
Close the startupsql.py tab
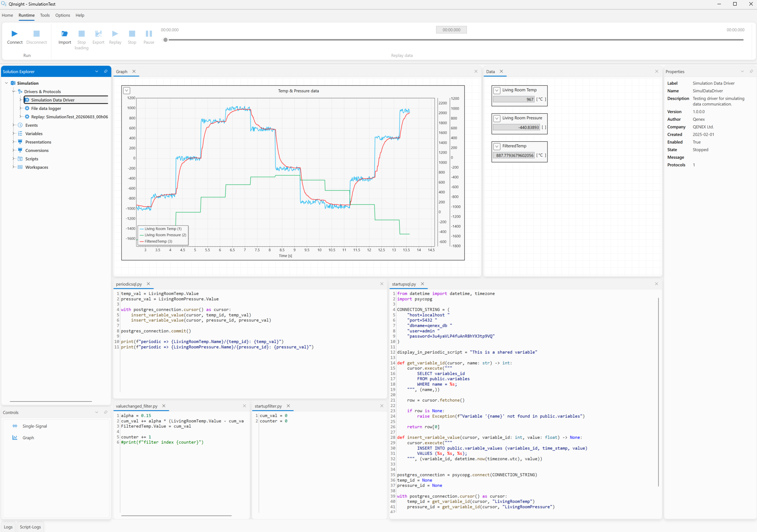pos(422,284)
